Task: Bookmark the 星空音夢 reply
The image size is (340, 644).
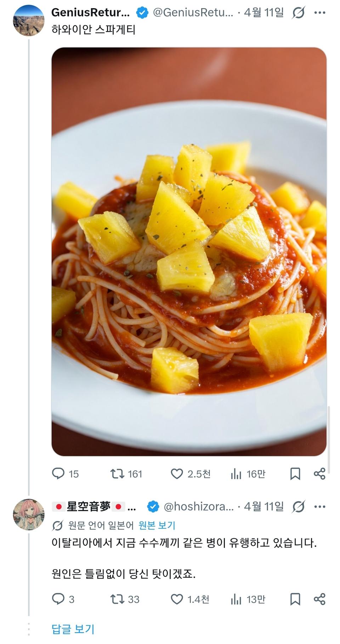Action: click(295, 599)
